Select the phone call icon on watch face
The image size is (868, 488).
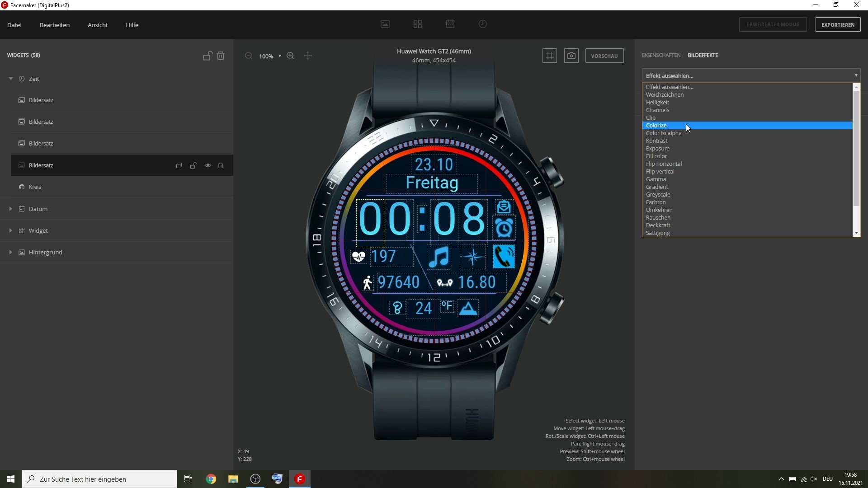pyautogui.click(x=504, y=257)
